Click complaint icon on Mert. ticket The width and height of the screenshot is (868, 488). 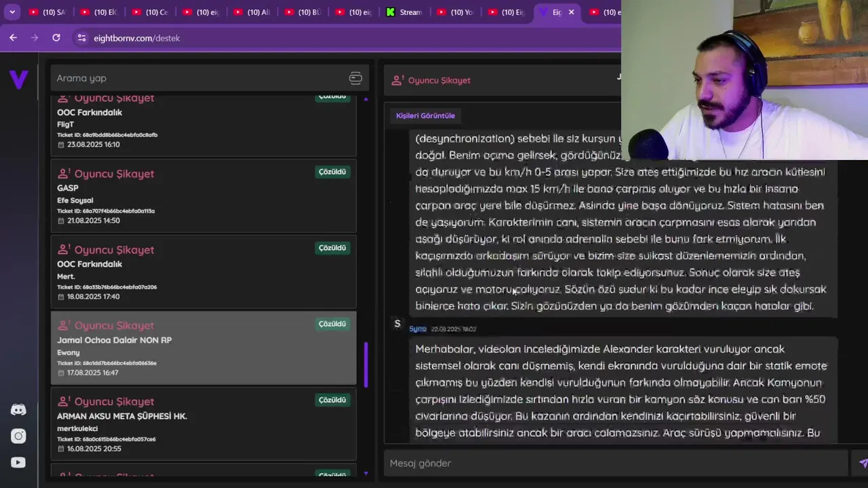[x=64, y=249]
